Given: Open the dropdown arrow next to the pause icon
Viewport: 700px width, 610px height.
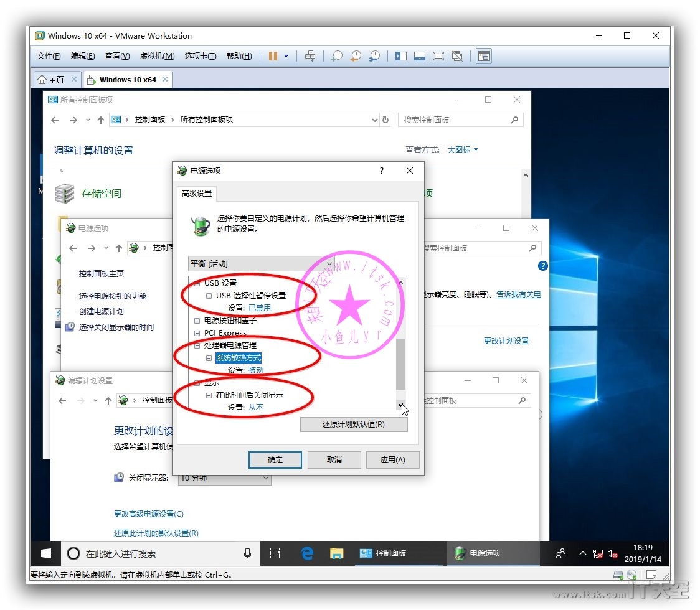Looking at the screenshot, I should (x=286, y=56).
